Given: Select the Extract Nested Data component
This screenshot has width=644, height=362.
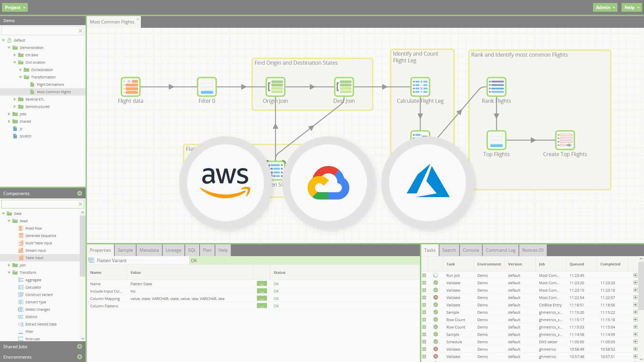Looking at the screenshot, I should click(41, 324).
